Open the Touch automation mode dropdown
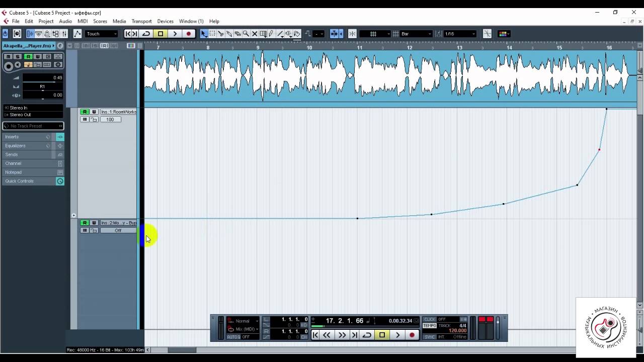This screenshot has height=362, width=644. point(101,34)
